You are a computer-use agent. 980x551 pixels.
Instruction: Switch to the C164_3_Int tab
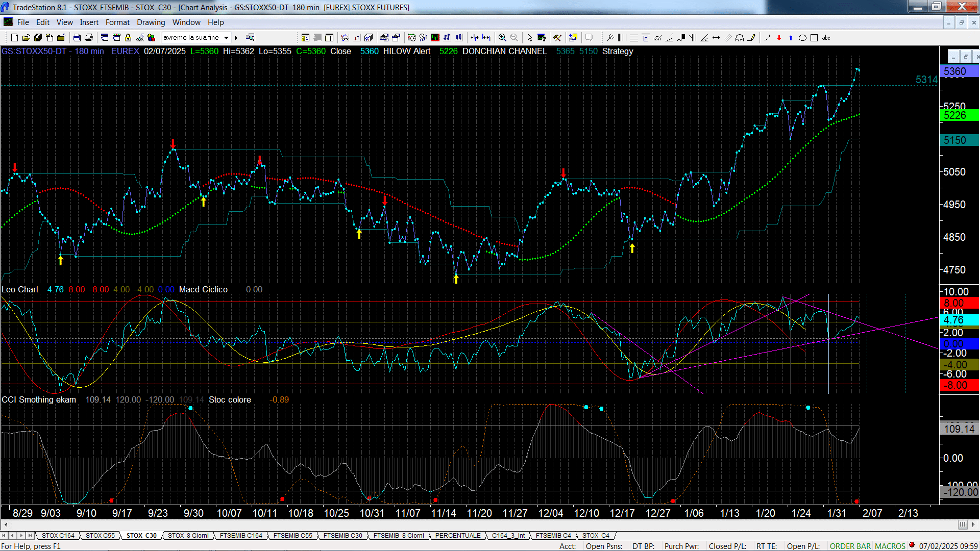[x=508, y=536]
